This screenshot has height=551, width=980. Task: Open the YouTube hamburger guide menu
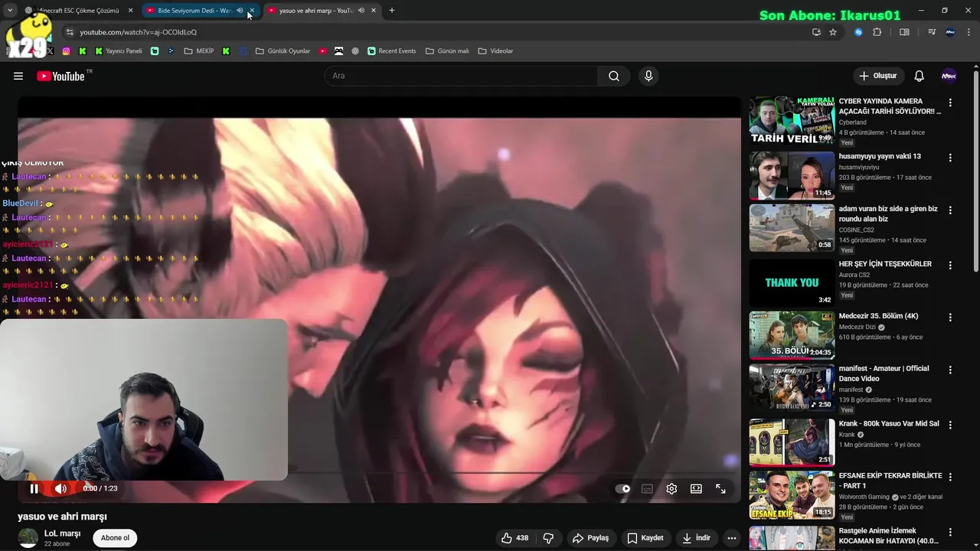tap(18, 76)
